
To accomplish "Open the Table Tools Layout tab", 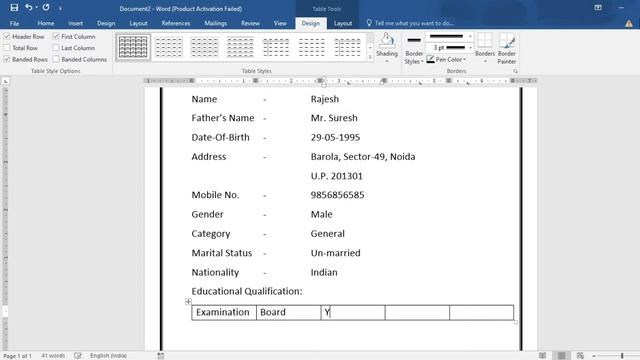I will coord(343,23).
